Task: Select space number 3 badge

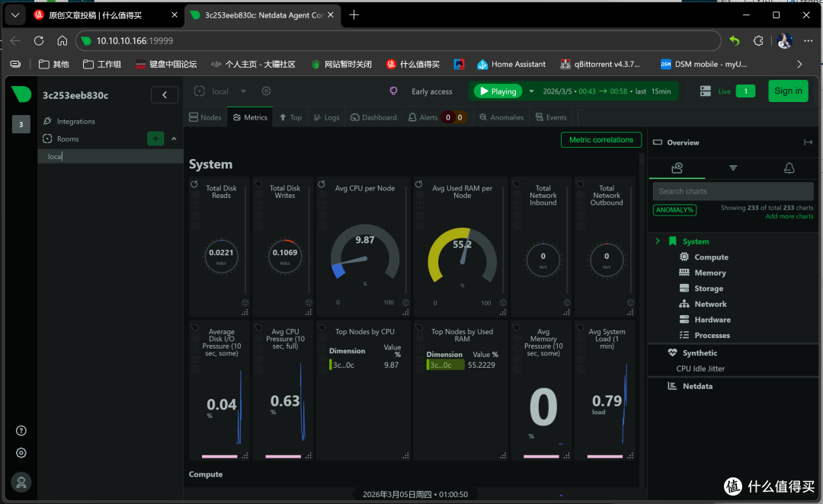Action: point(21,124)
